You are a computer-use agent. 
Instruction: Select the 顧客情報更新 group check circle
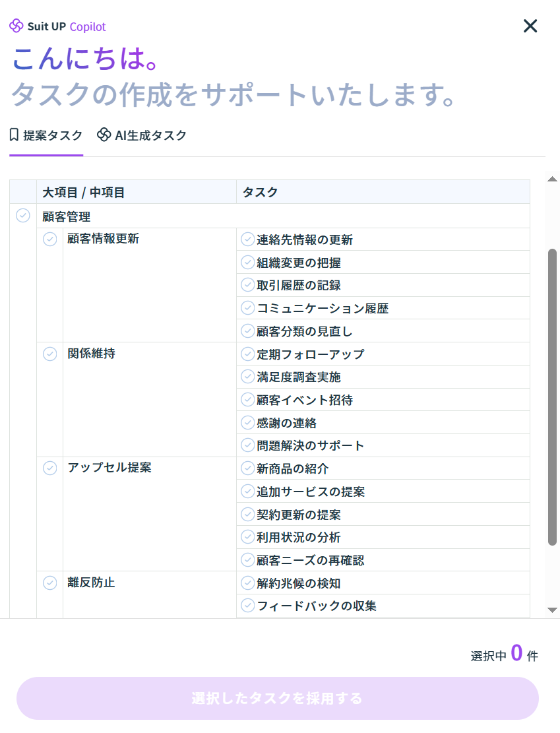(50, 239)
